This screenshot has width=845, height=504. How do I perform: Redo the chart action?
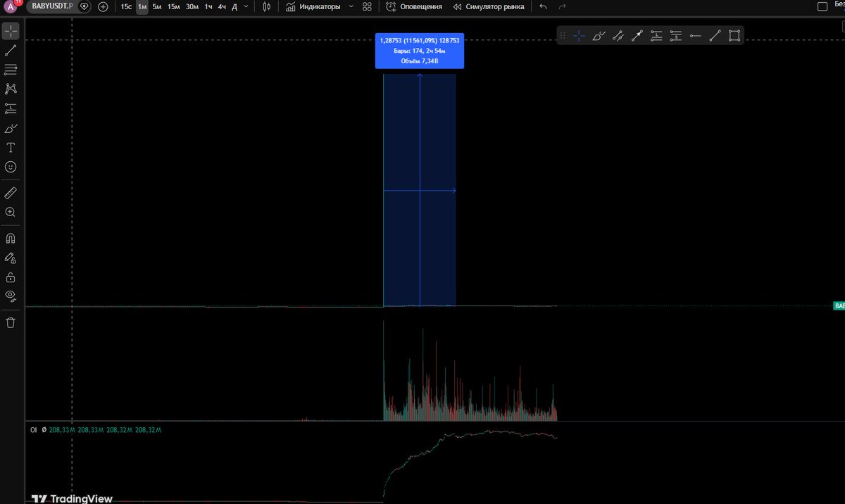point(562,6)
